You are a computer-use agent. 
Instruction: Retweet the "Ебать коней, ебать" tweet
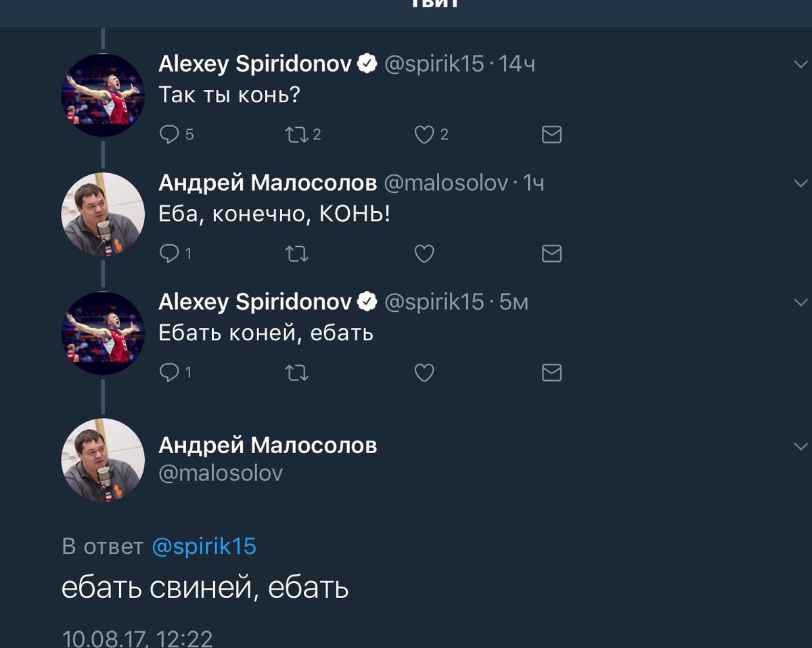(296, 373)
